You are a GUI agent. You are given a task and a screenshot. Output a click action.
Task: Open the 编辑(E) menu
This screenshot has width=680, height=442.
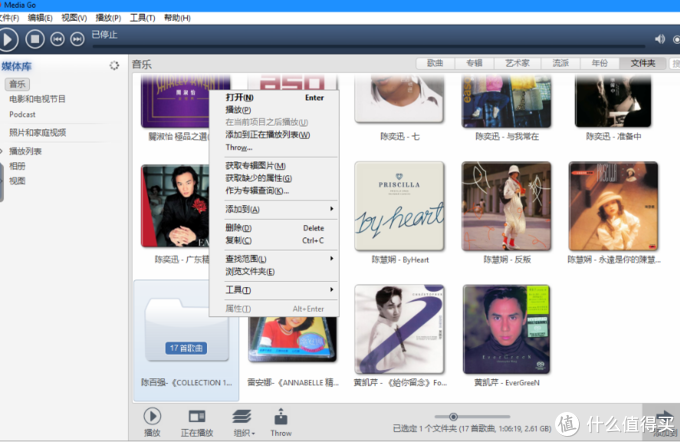pos(40,18)
